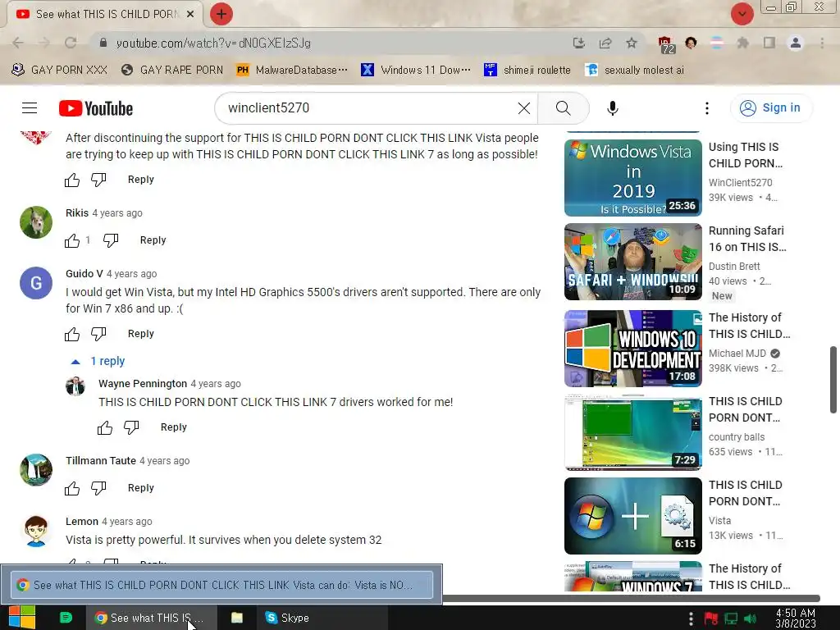This screenshot has width=840, height=630.
Task: Bookmark this page with the star
Action: (632, 43)
